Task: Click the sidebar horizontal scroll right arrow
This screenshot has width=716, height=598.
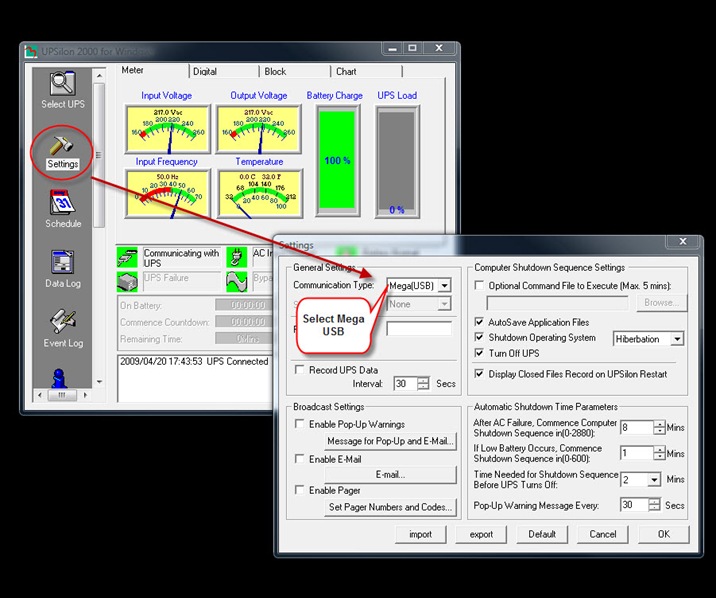Action: point(85,395)
